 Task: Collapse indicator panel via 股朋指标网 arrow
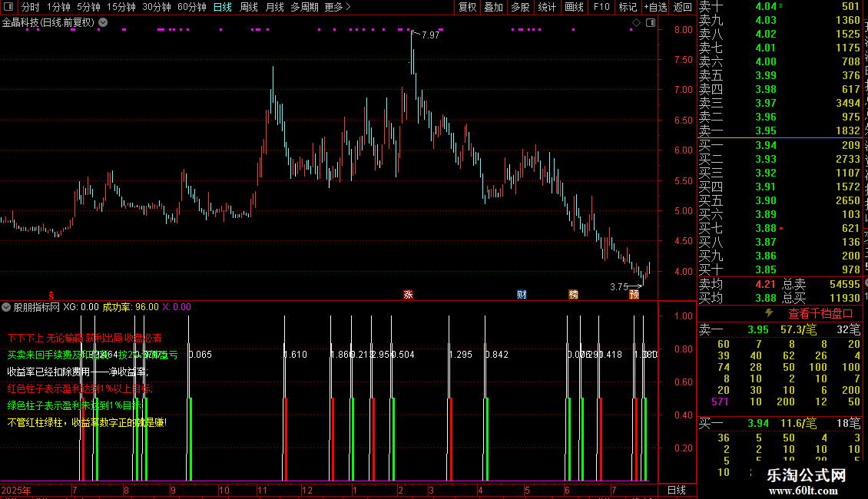6,307
